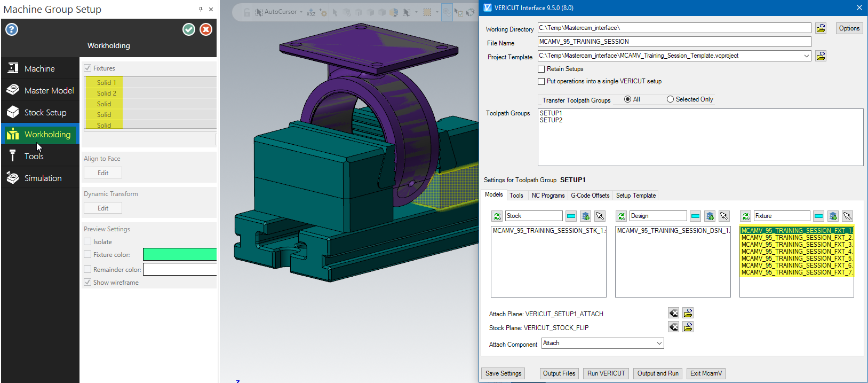The image size is (868, 383).
Task: Pick a Fixture model with the cursor icon
Action: click(847, 216)
